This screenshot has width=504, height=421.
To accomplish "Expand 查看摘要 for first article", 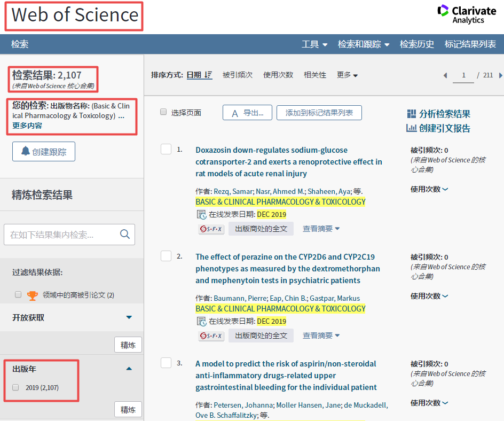I will click(321, 229).
